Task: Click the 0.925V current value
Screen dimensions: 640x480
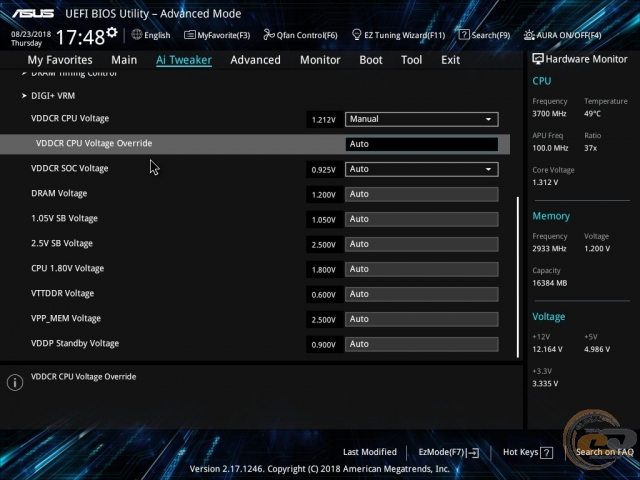Action: pyautogui.click(x=324, y=169)
